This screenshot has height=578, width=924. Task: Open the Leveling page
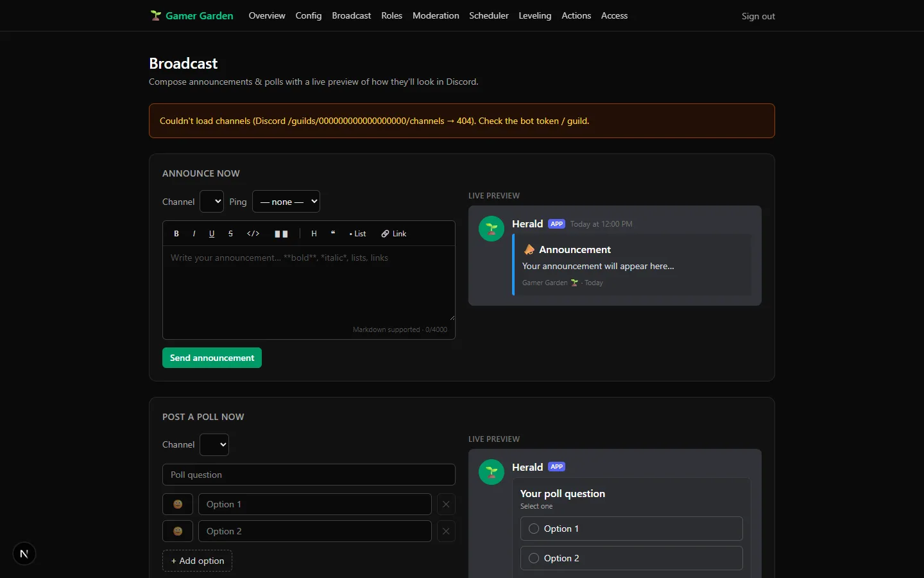coord(535,15)
